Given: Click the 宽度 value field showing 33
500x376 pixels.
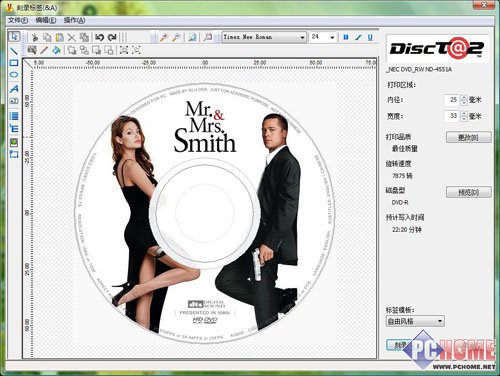Looking at the screenshot, I should pyautogui.click(x=452, y=116).
